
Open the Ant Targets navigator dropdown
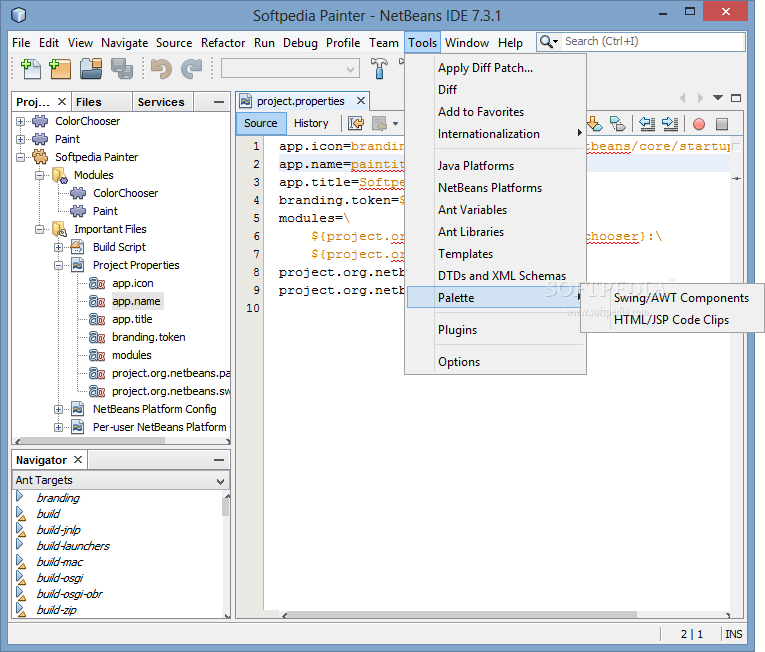point(220,481)
